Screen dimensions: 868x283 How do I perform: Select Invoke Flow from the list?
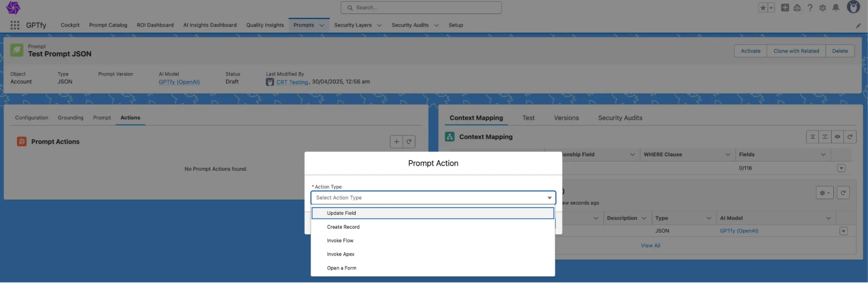(340, 240)
